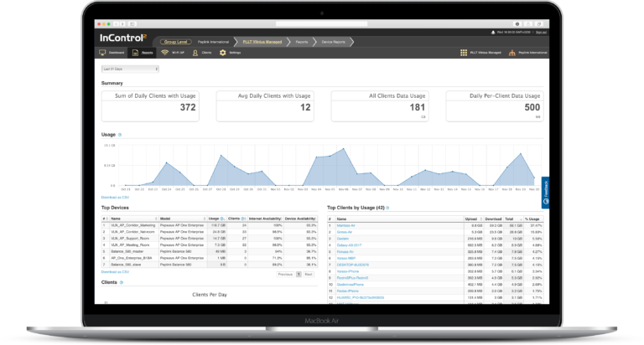
Task: Select the VLN_AP_Meeting_Room device row
Action: [x=210, y=245]
